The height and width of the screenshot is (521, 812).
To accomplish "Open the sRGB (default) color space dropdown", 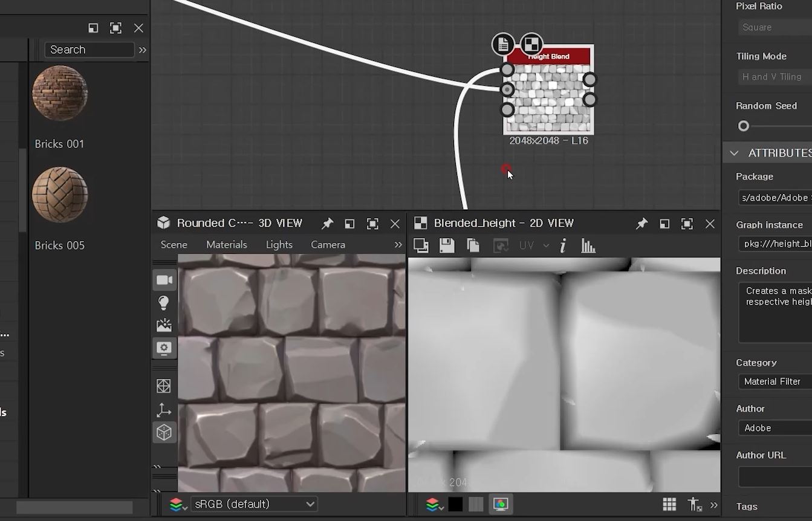I will (x=254, y=504).
